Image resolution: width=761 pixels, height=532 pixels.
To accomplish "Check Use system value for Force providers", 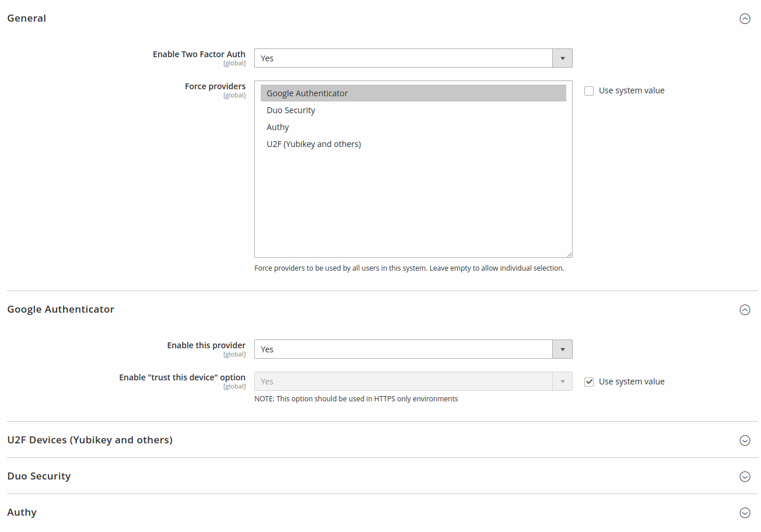I will (589, 90).
